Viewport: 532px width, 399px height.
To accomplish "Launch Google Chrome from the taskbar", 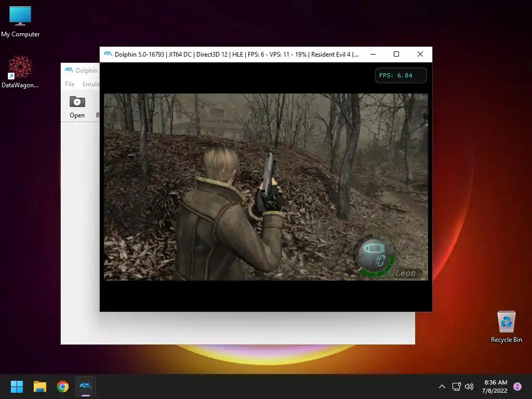I will [x=63, y=387].
